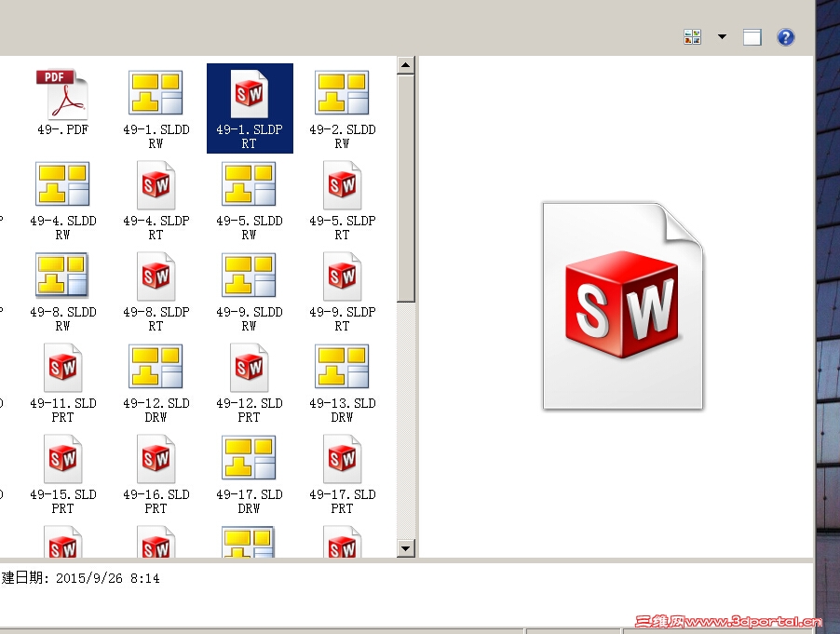Select the 49-9.SLDDRW drawing icon
840x634 pixels.
click(x=249, y=276)
